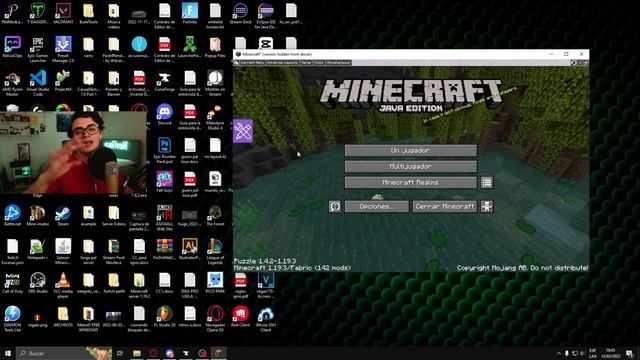640x360 pixels.
Task: Open Fortnite desktop shortcut
Action: 190,13
